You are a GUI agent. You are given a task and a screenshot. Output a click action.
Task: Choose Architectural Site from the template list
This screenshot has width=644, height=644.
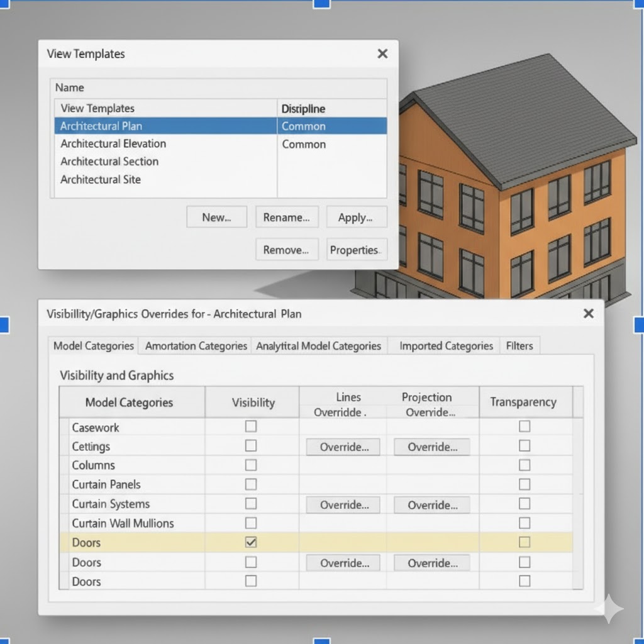pos(101,180)
